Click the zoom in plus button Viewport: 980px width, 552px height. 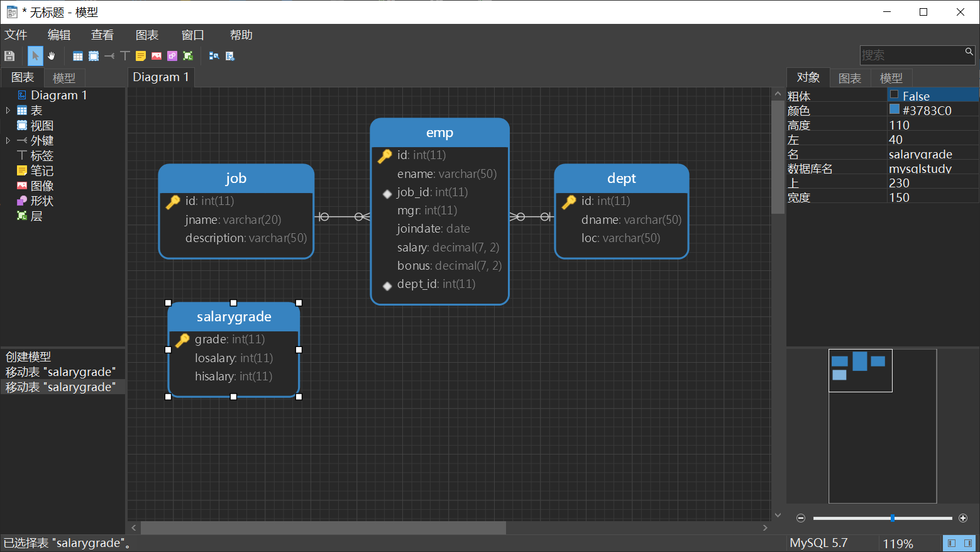point(963,518)
